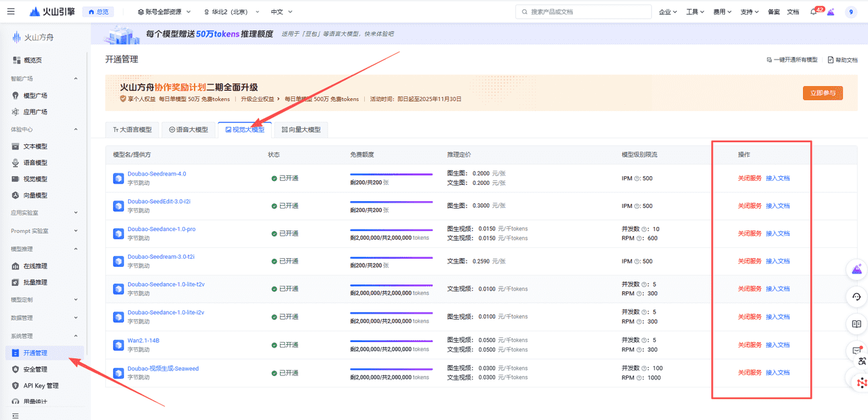This screenshot has width=868, height=420.
Task: Switch to the 语音大模型 tab
Action: pyautogui.click(x=188, y=129)
